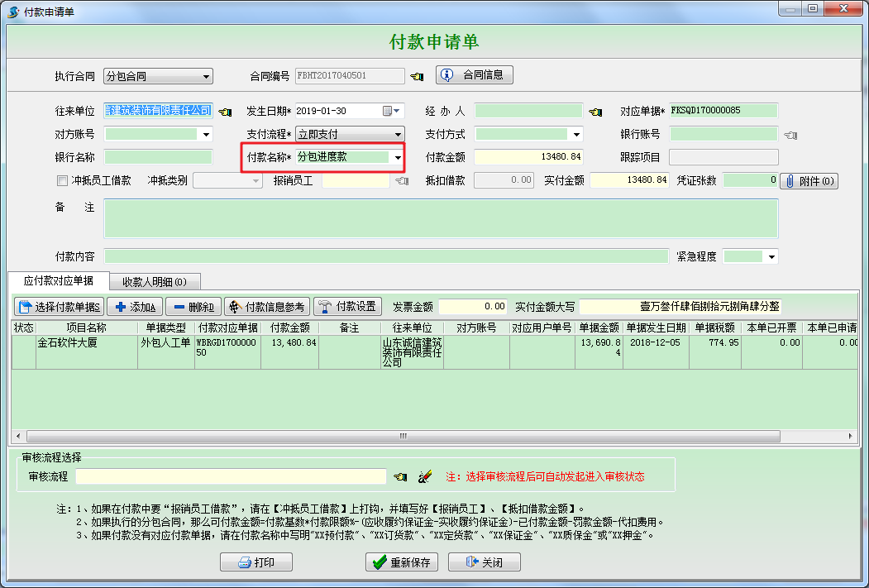Expand the 执行合同 dropdown
The height and width of the screenshot is (588, 869).
click(x=206, y=76)
